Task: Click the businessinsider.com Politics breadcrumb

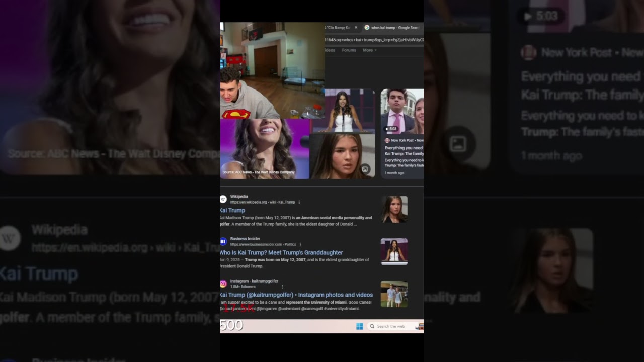Action: pyautogui.click(x=263, y=244)
